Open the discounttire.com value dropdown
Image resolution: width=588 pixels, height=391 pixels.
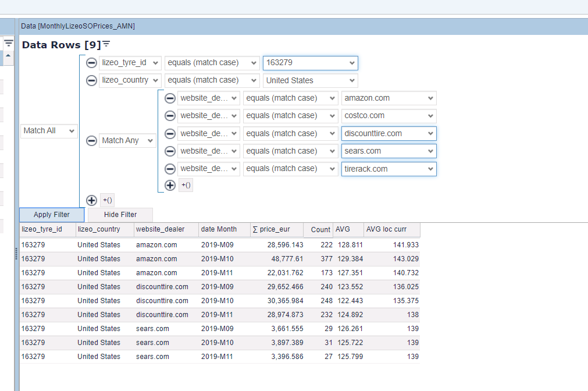pos(430,133)
